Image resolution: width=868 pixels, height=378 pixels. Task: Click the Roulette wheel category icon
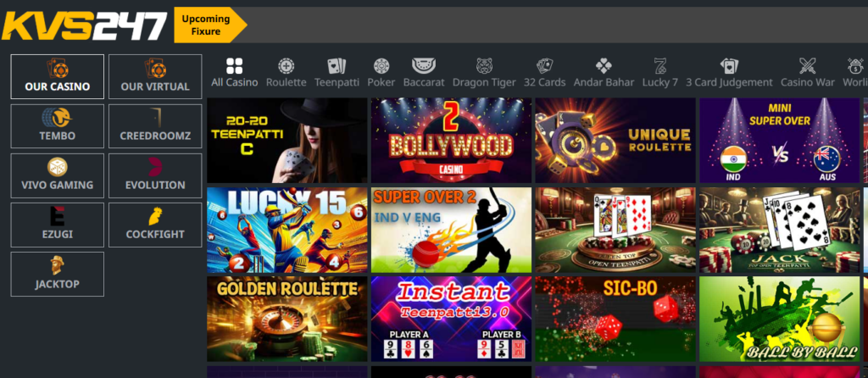pos(287,66)
